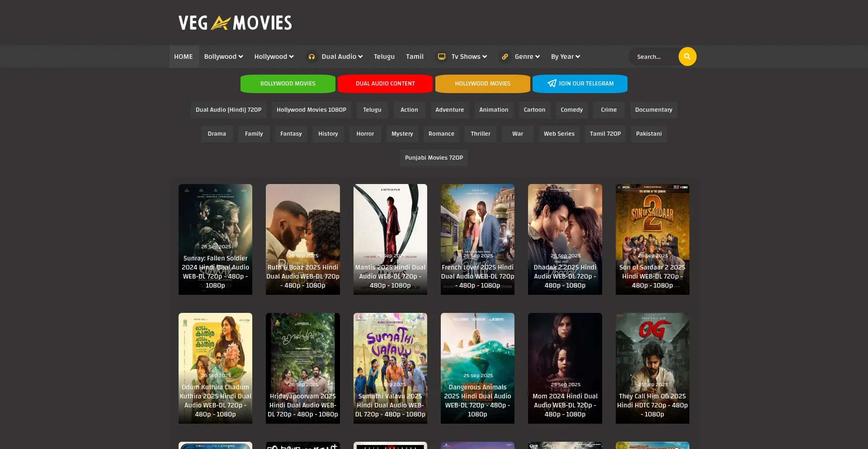Expand the Dual Audio dropdown chevron

pyautogui.click(x=360, y=57)
